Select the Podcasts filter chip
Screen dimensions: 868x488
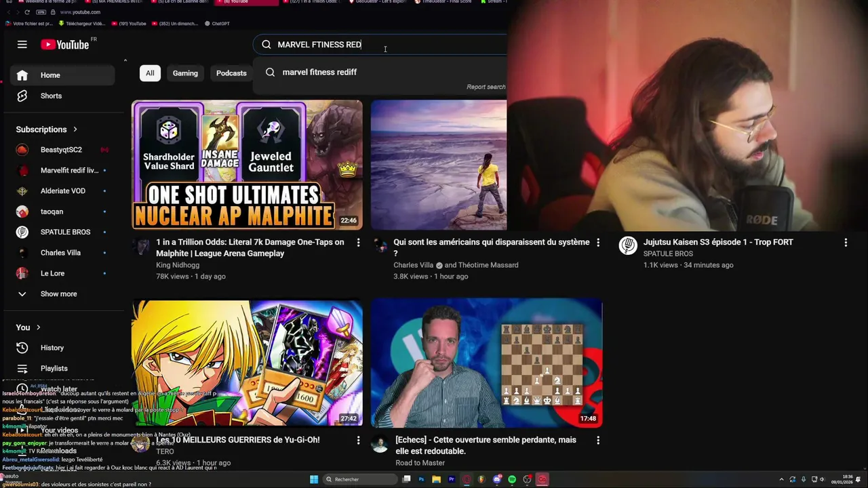[x=231, y=73]
